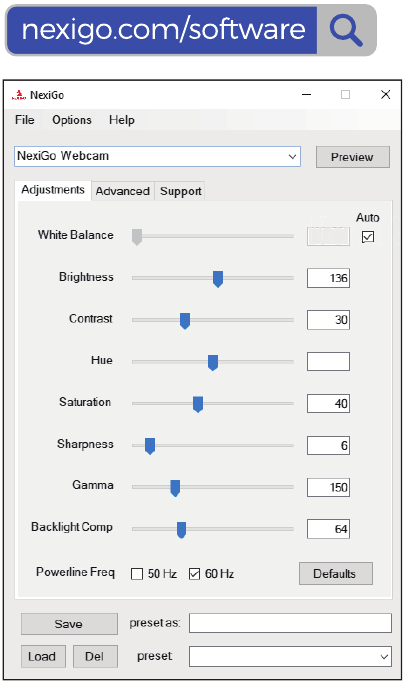
Task: Close the NexiGo window
Action: point(386,94)
